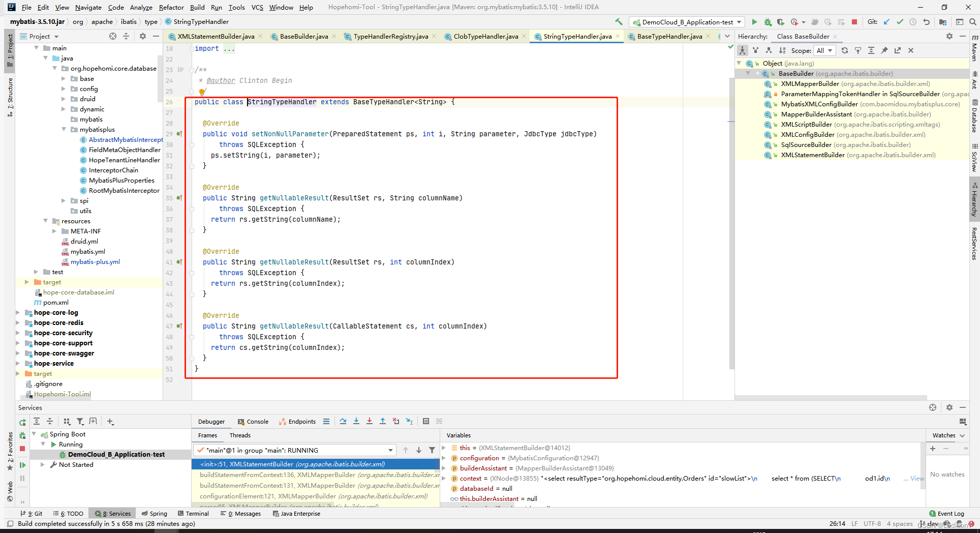Screen dimensions: 980x533
Task: Select mybatis-plus.yml in Project tree
Action: (95, 262)
